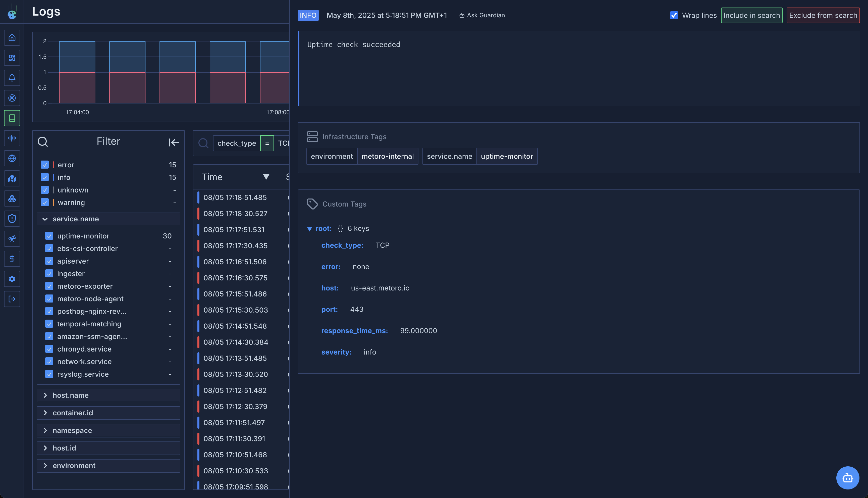Click the dollar sign billing icon

pyautogui.click(x=12, y=259)
